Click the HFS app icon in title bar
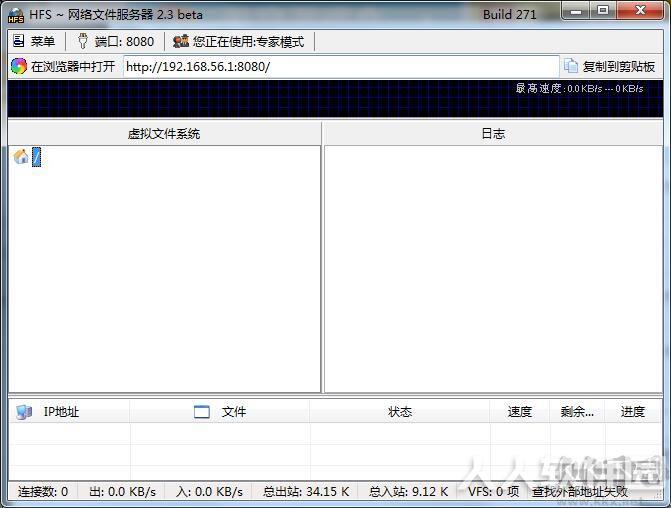Viewport: 671px width, 508px height. point(16,15)
